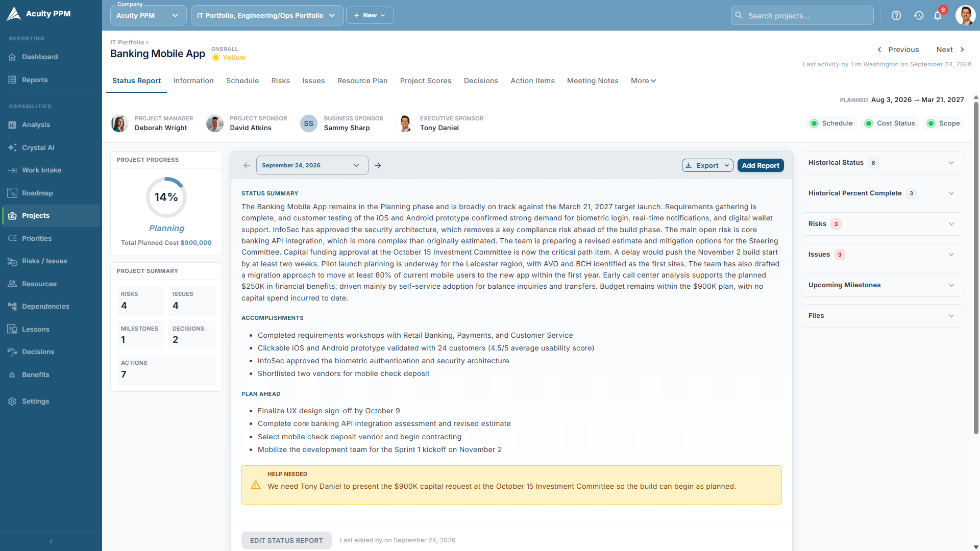Open the portfolio selector dropdown
The height and width of the screenshot is (551, 980).
(267, 15)
